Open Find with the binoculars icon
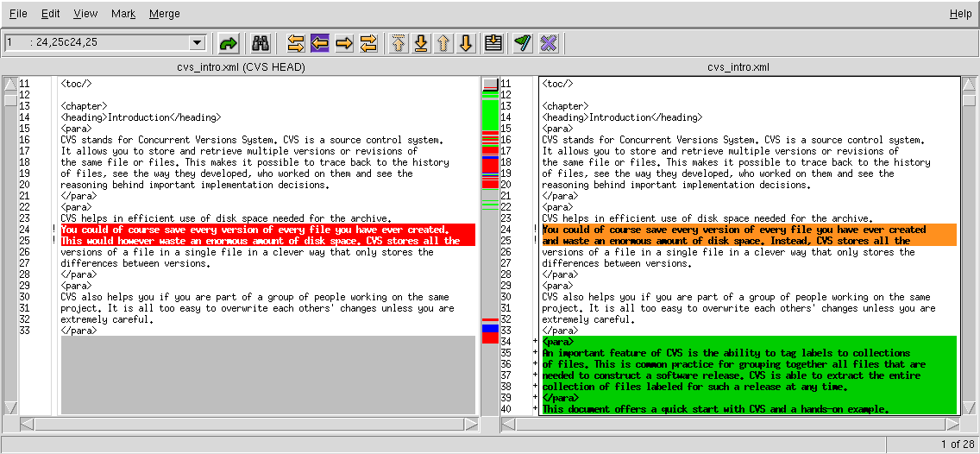This screenshot has width=980, height=454. point(260,43)
